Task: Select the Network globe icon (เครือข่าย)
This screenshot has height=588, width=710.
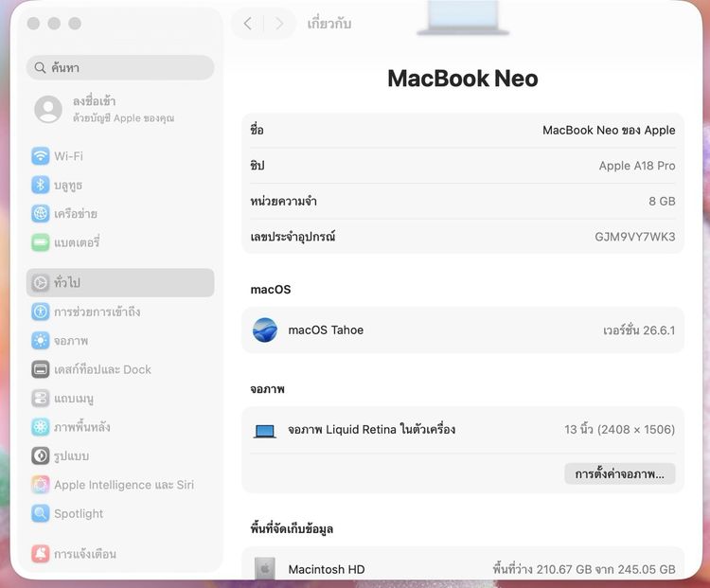Action: 41,213
